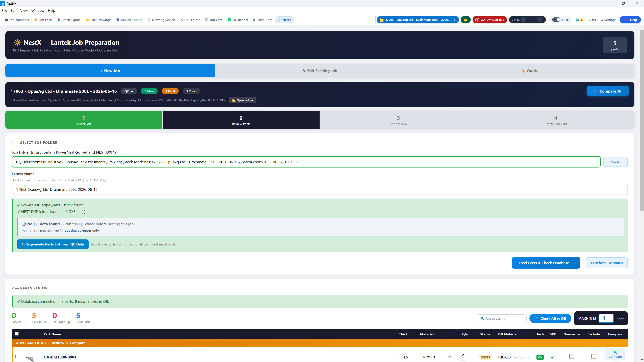
Task: Open Review Queue tool
Action: point(129,20)
